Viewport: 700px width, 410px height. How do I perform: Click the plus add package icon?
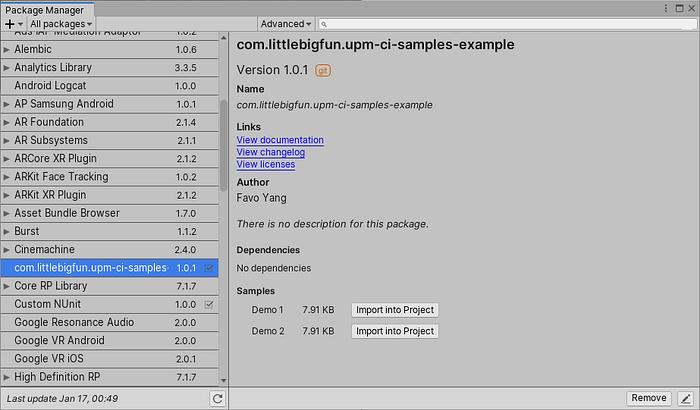[10, 24]
